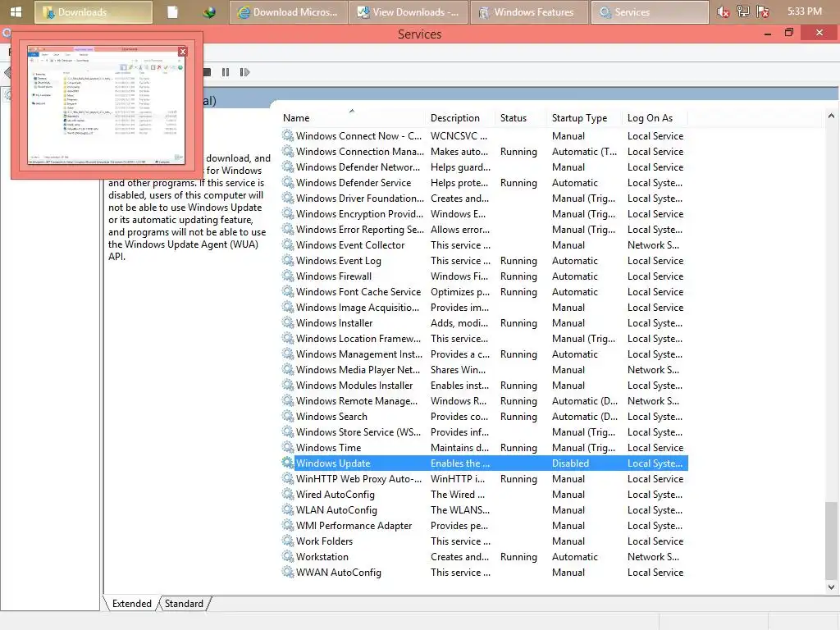Switch to the Standard view tab
The width and height of the screenshot is (840, 630).
tap(184, 604)
